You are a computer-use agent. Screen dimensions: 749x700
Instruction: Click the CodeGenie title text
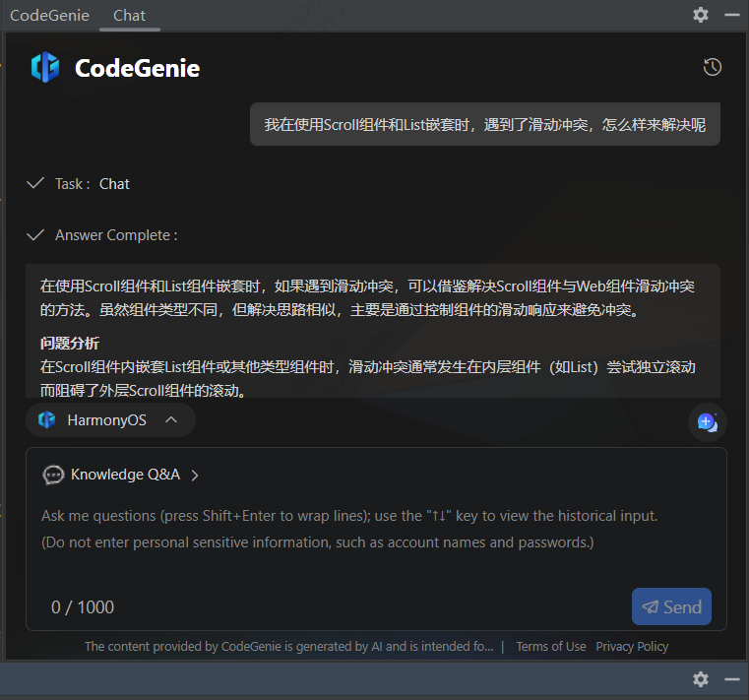coord(137,68)
